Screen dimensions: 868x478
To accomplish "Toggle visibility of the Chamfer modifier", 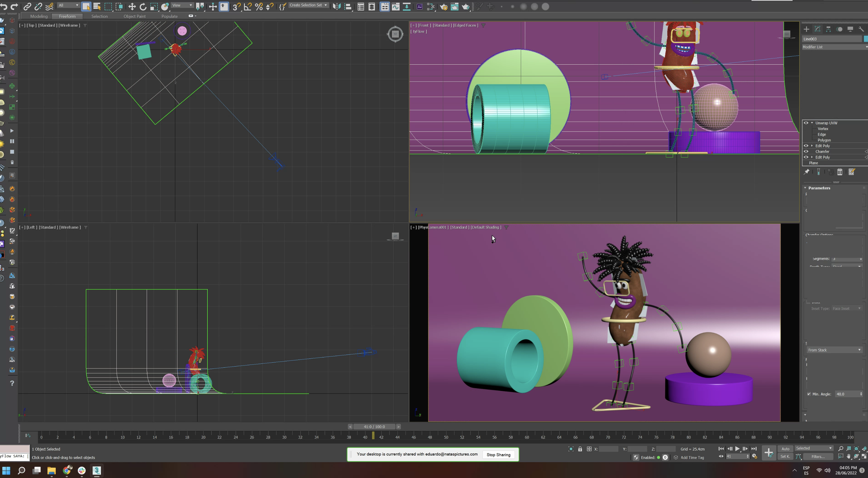I will [806, 151].
